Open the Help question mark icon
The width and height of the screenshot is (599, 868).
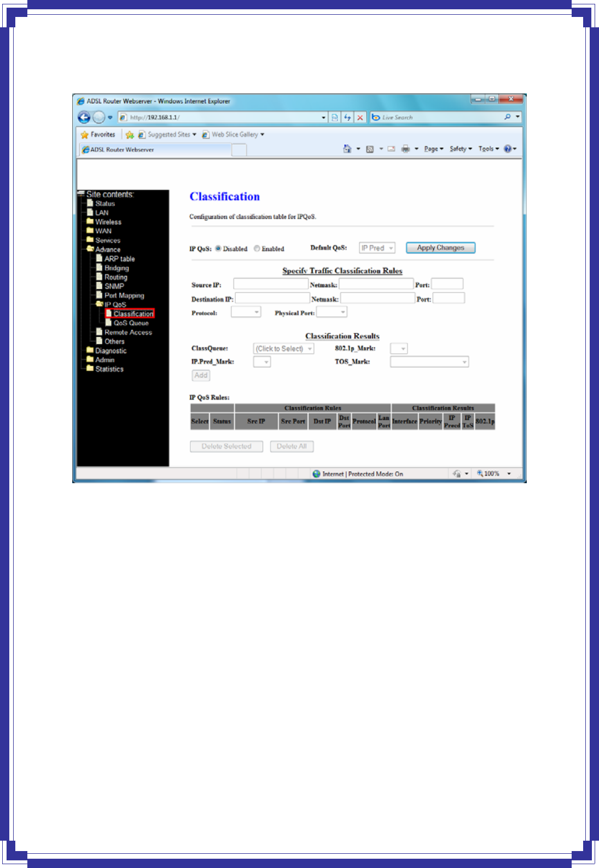pyautogui.click(x=508, y=149)
